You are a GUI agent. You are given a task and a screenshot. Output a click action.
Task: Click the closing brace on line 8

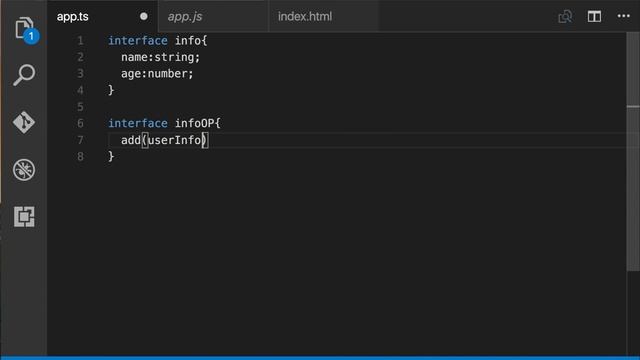point(111,156)
